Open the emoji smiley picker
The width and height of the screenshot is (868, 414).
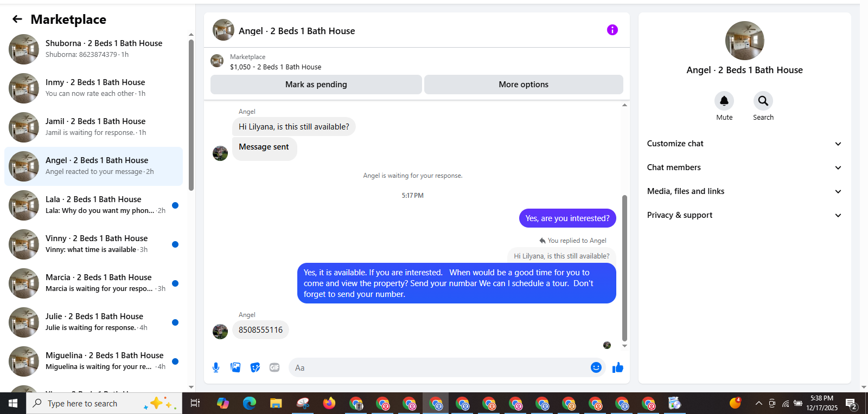[596, 367]
